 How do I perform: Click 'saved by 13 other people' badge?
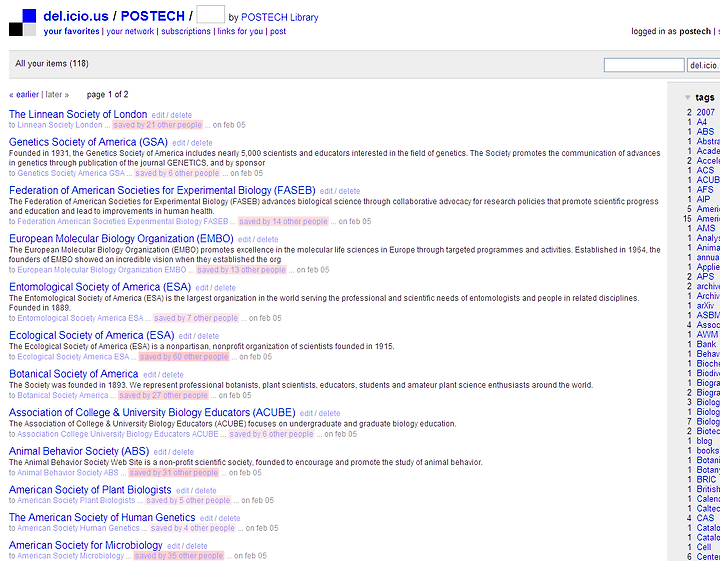pyautogui.click(x=241, y=270)
